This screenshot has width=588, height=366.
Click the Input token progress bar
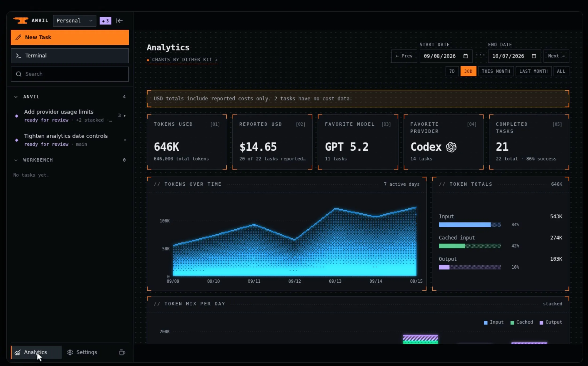[469, 225]
